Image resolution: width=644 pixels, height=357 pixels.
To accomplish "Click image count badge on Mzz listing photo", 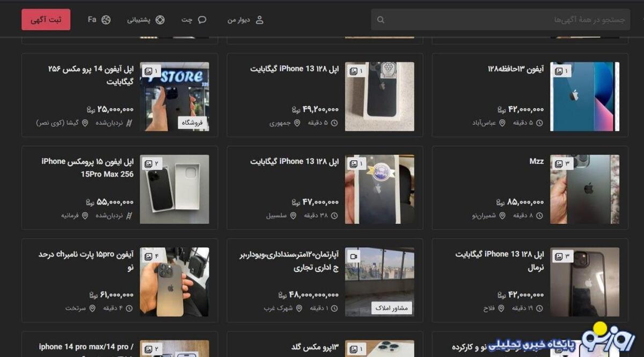I will tap(562, 163).
